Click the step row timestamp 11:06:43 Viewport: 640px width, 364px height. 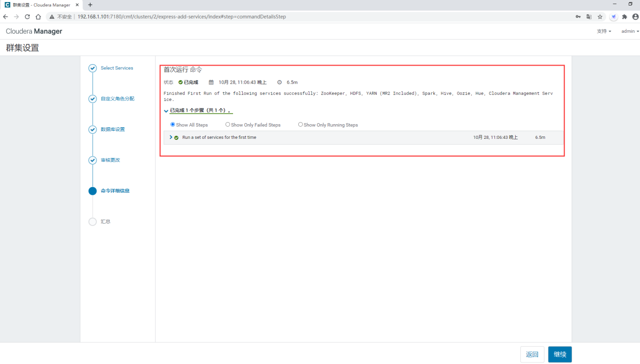click(495, 137)
